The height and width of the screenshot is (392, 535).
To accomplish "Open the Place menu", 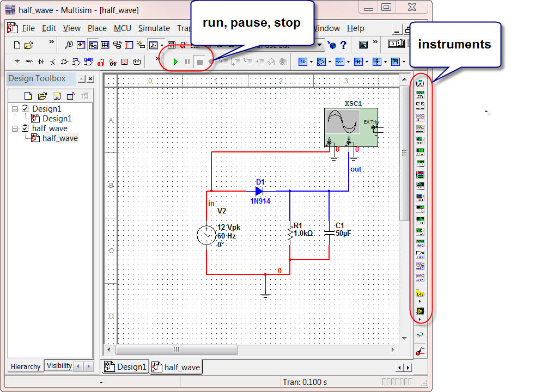I will pos(97,28).
